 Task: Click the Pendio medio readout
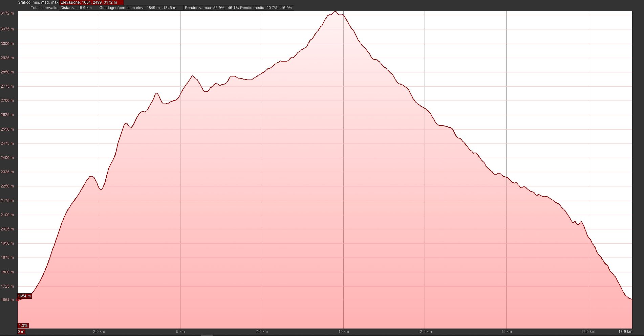pyautogui.click(x=266, y=8)
